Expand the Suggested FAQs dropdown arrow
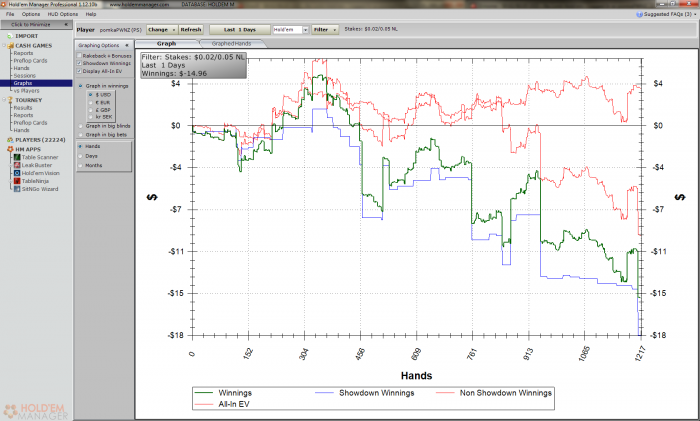 point(695,15)
